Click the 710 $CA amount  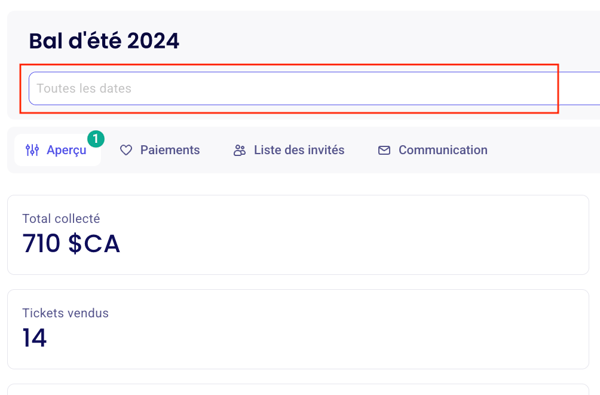[x=71, y=244]
